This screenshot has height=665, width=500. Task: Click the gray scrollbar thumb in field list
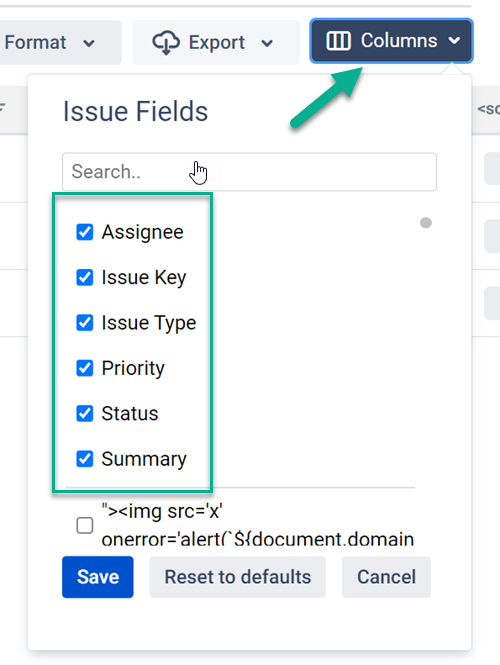pyautogui.click(x=426, y=223)
